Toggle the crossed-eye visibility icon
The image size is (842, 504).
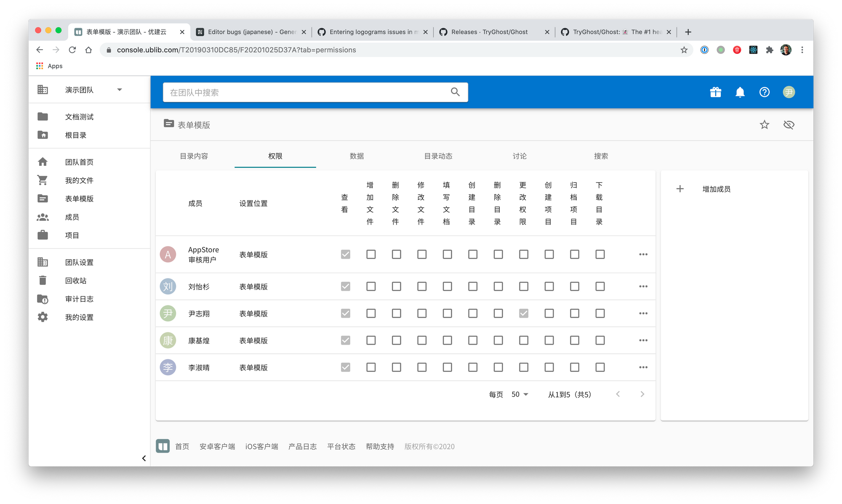click(789, 125)
